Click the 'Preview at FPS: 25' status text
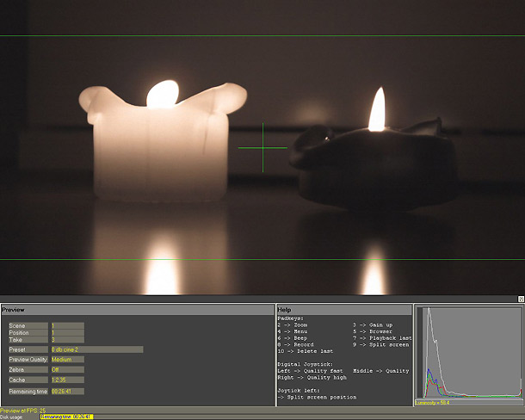525x420 pixels. [24, 411]
